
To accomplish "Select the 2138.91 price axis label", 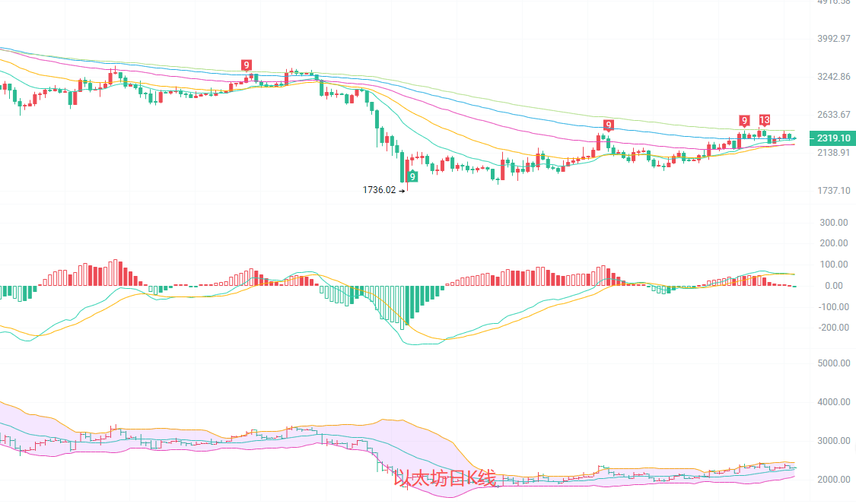I will click(834, 153).
